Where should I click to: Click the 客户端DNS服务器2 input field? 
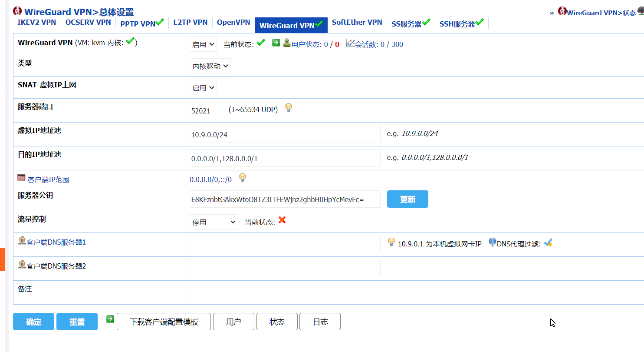[285, 269]
